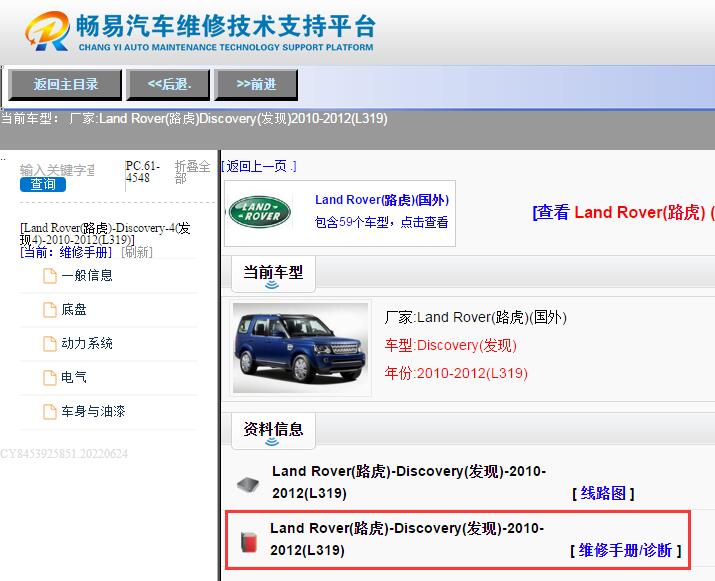
Task: Open the 一般信息 document icon
Action: (x=50, y=276)
